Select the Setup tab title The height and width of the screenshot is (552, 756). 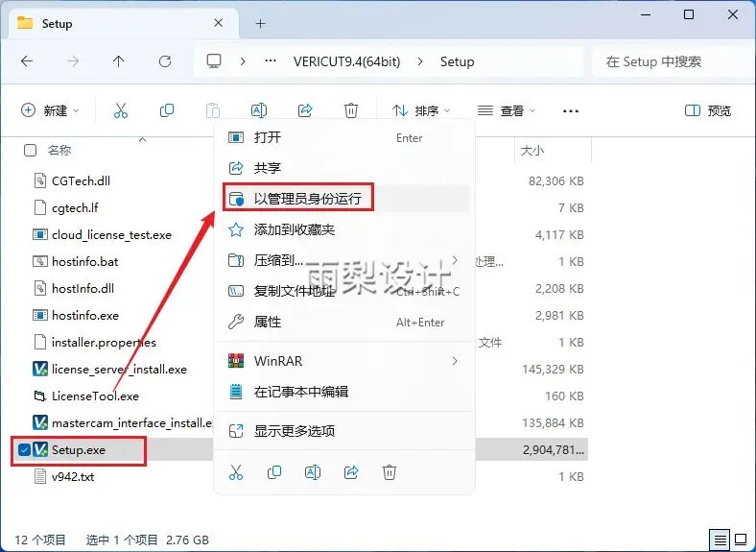click(x=57, y=24)
